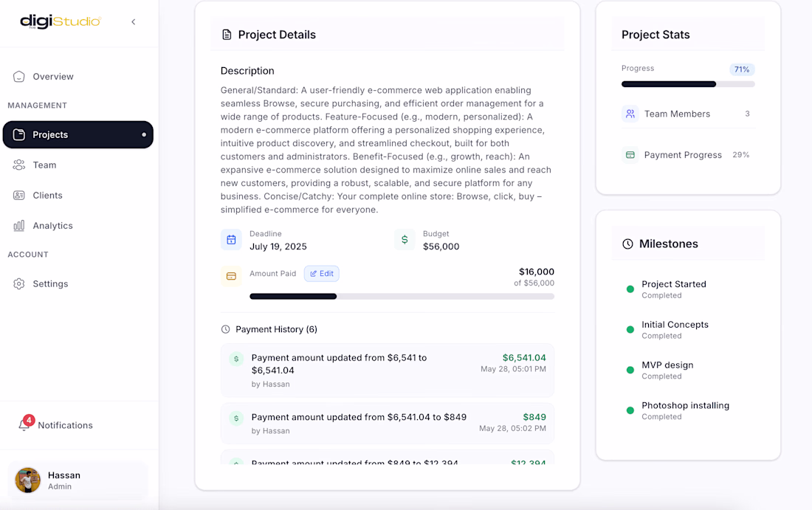
Task: Click the project Progress bar in Stats
Action: click(x=688, y=84)
